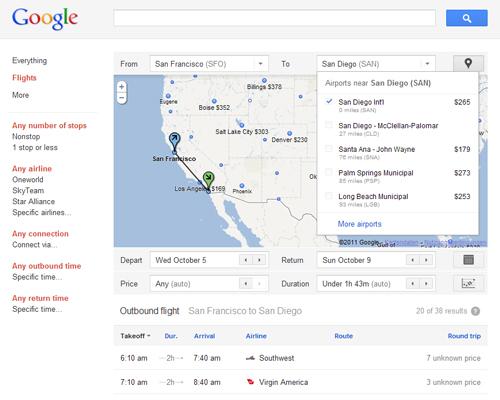Click the blue San Francisco departure pin

174,141
